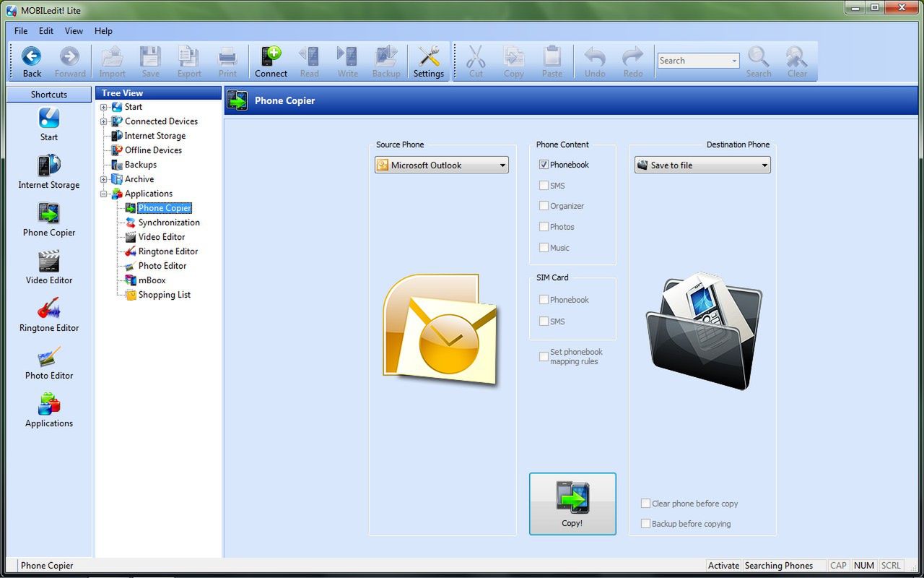Open the Source Phone dropdown
This screenshot has width=924, height=578.
pyautogui.click(x=441, y=165)
